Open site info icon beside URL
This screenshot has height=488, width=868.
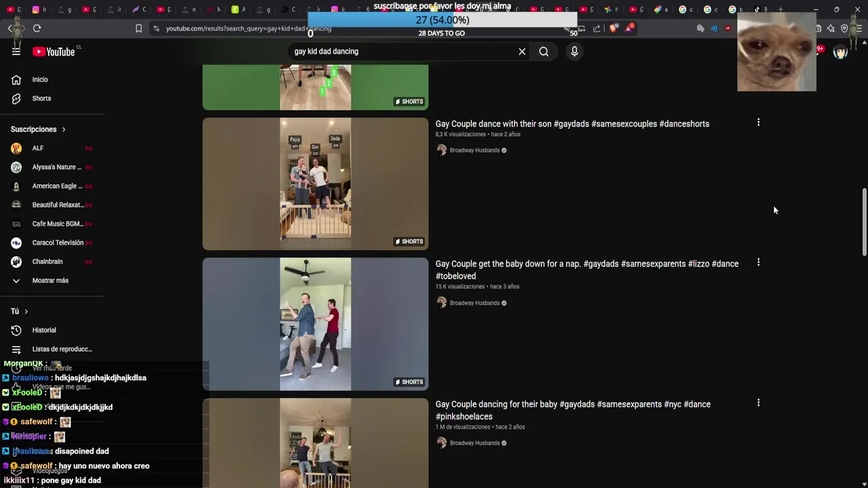tap(156, 28)
